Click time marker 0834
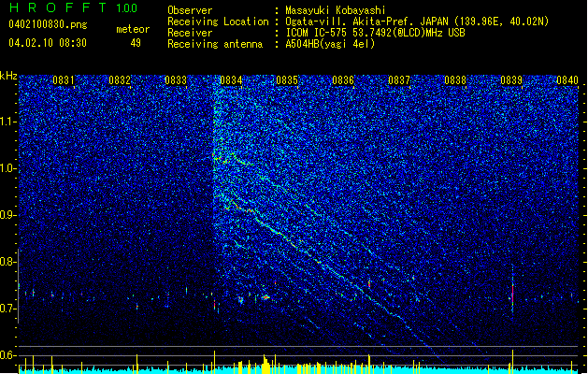This screenshot has height=374, width=588. [x=231, y=80]
